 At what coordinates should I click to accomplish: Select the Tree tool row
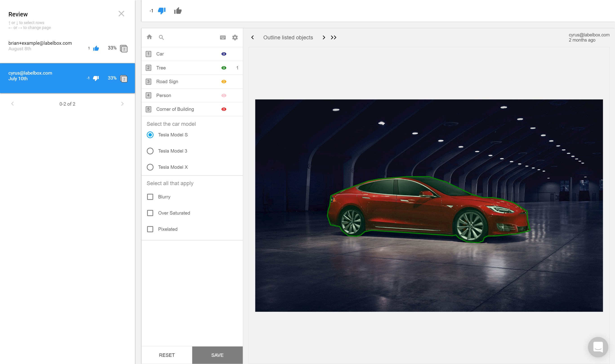coord(192,68)
